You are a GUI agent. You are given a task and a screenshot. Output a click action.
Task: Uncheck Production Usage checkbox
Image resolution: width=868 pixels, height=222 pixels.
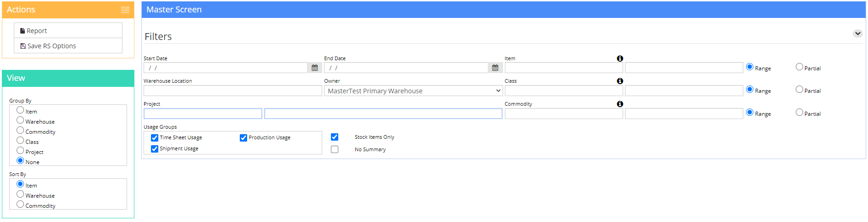point(243,138)
